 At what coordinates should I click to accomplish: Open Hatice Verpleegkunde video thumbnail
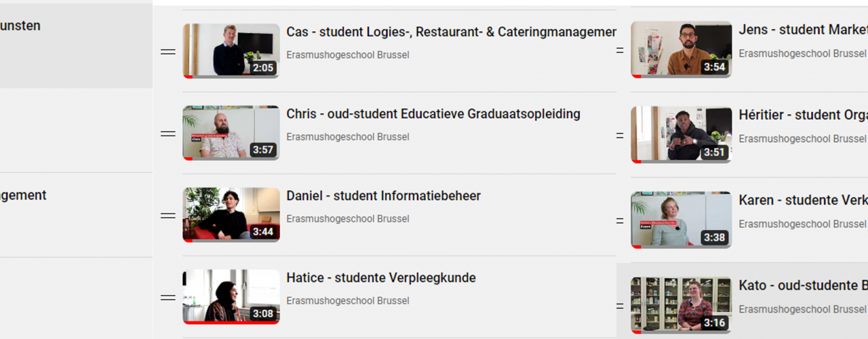[x=231, y=297]
